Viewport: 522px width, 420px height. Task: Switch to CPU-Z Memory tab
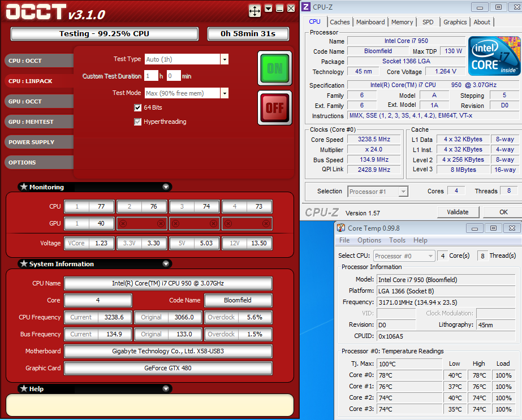pyautogui.click(x=402, y=22)
